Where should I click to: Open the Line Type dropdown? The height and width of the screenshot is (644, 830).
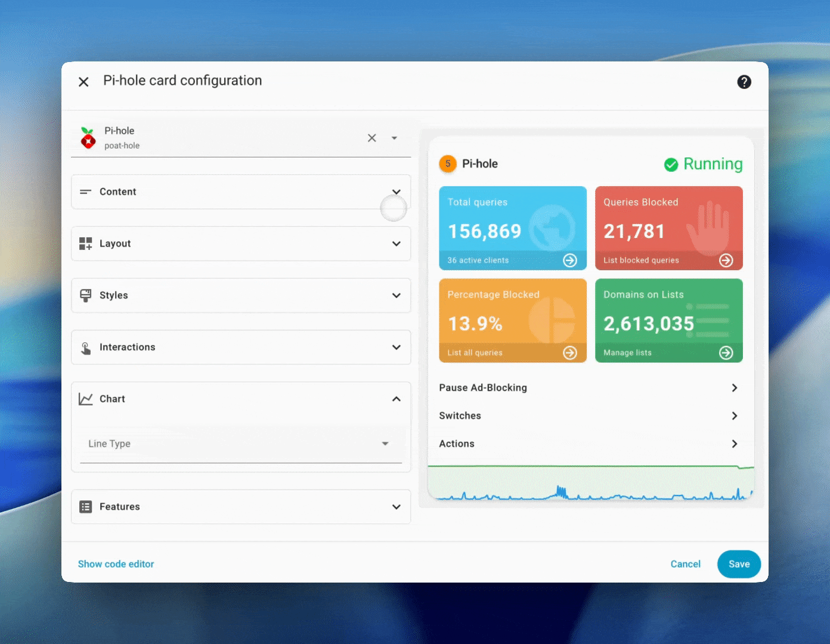coord(385,444)
